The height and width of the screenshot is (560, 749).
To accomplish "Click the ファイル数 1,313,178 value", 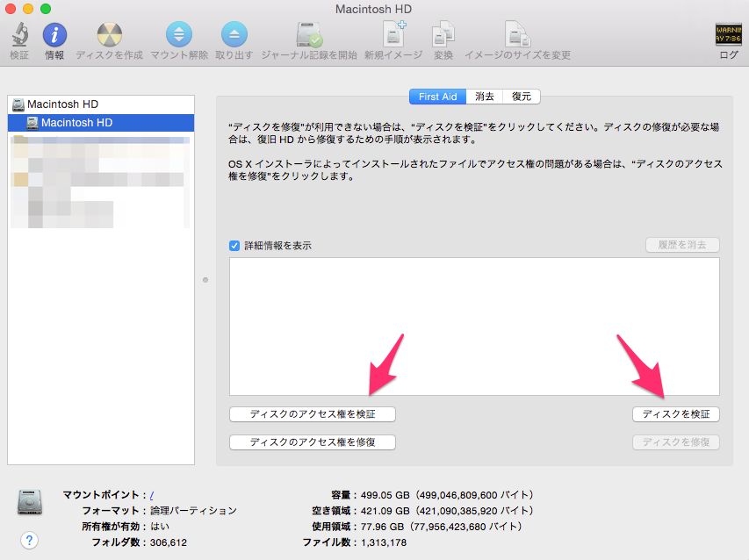I will (x=384, y=542).
